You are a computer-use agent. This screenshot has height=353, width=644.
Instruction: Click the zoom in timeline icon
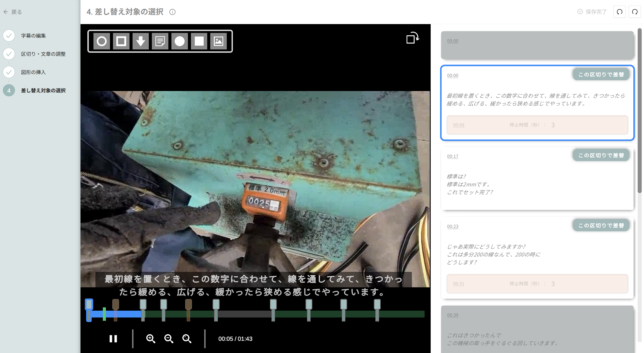click(x=151, y=339)
